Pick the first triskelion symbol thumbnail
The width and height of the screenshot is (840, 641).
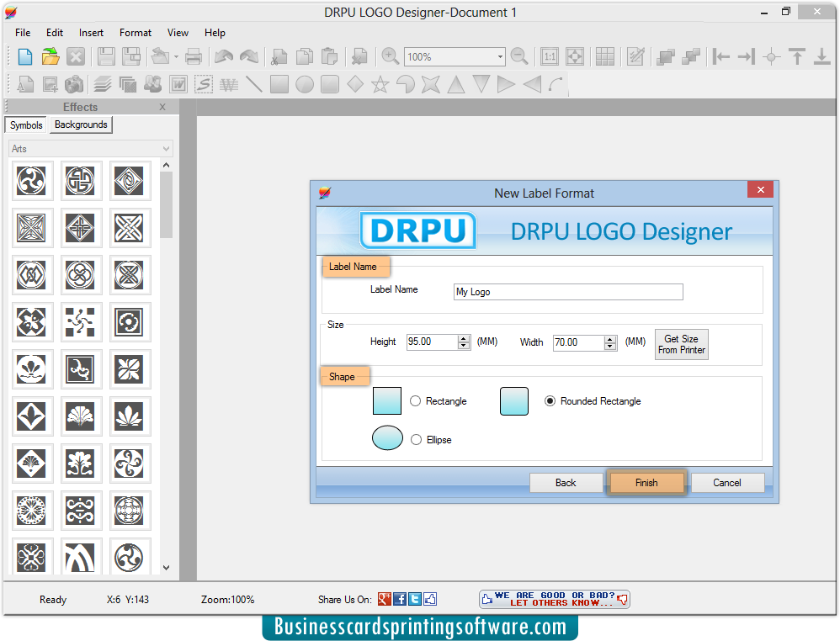[32, 181]
